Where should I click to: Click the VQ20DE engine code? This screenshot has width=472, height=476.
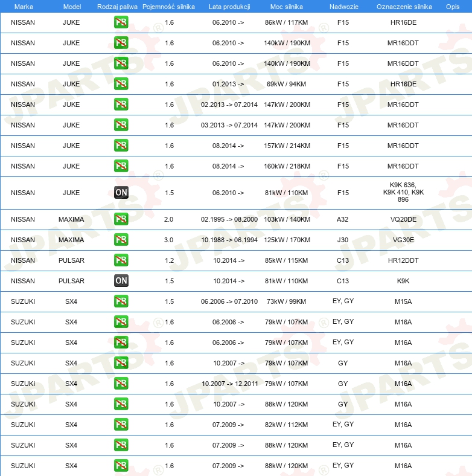(403, 219)
